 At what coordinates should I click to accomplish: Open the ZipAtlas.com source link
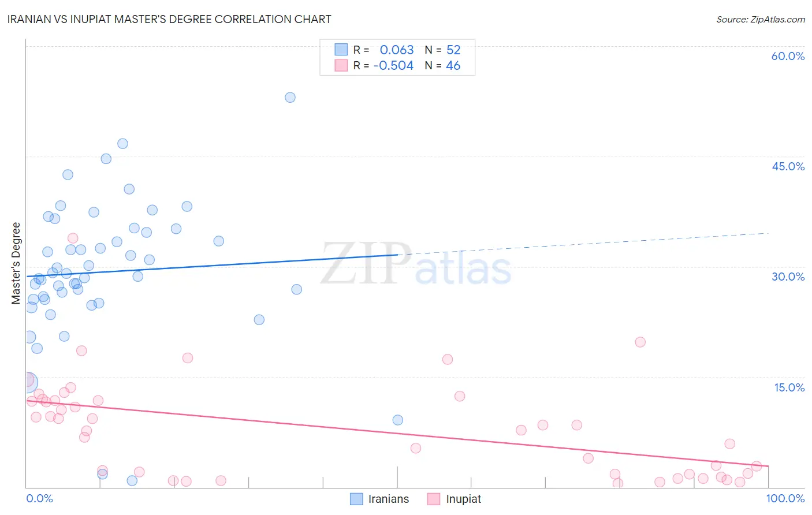pyautogui.click(x=761, y=19)
